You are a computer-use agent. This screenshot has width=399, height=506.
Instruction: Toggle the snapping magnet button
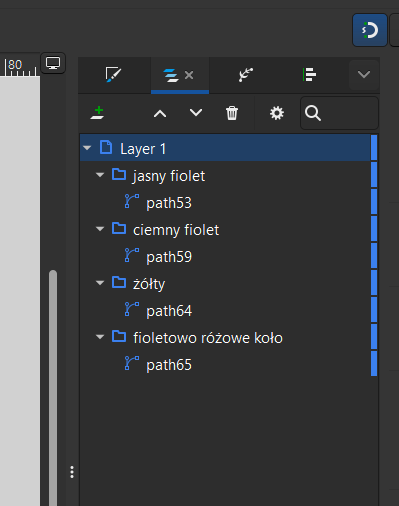(x=370, y=30)
